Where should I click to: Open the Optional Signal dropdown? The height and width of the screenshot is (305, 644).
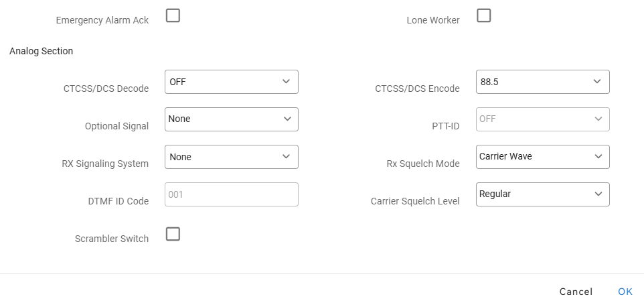(x=231, y=119)
